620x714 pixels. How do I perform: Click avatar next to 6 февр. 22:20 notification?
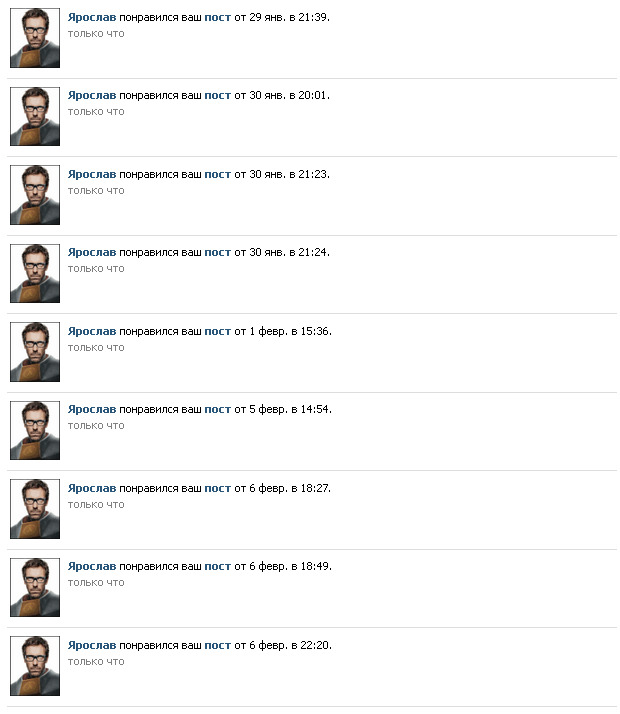[35, 666]
